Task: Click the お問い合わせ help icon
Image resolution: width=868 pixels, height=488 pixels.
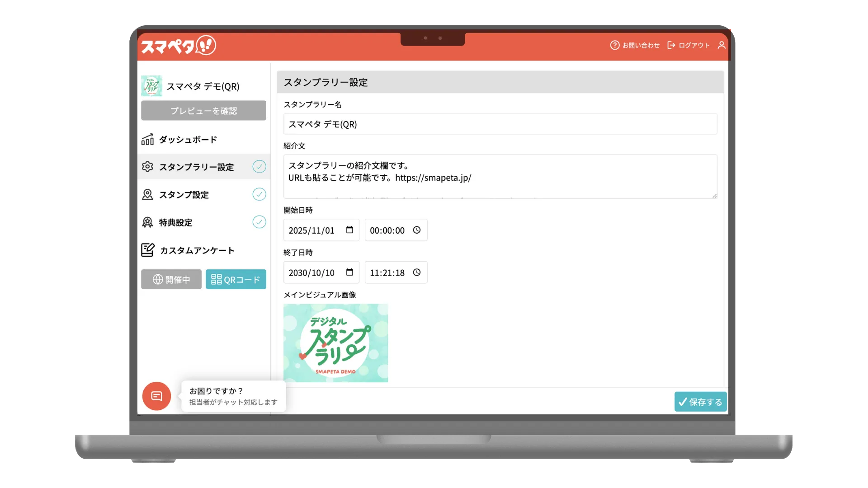Action: (615, 45)
